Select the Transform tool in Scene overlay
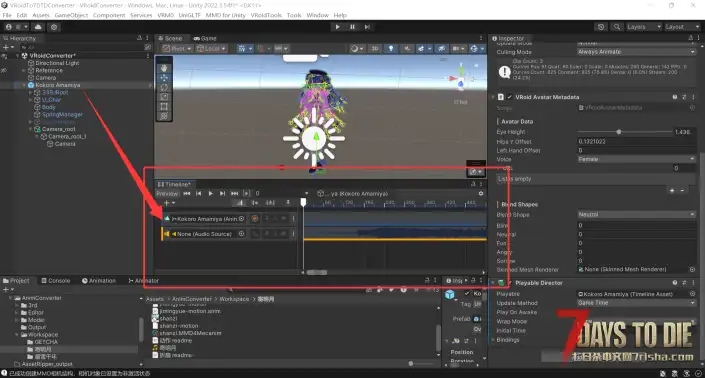The height and width of the screenshot is (378, 705). coord(164,116)
